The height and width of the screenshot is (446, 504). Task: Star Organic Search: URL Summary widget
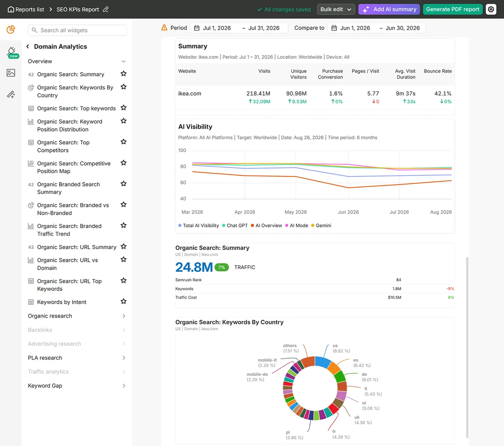[123, 247]
